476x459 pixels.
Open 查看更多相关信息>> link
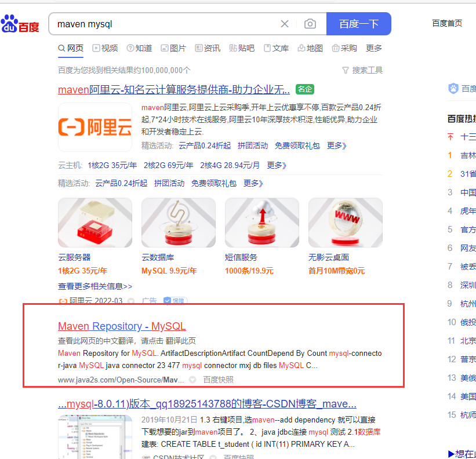point(95,286)
